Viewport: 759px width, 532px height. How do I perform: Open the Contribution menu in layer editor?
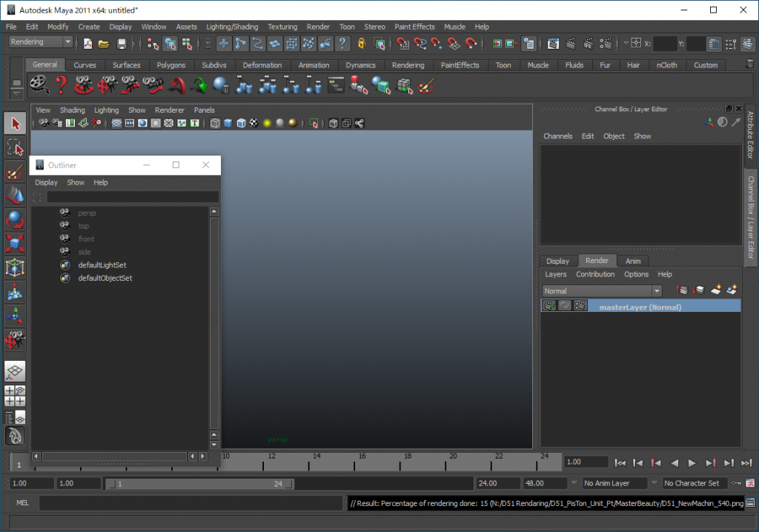pyautogui.click(x=595, y=274)
